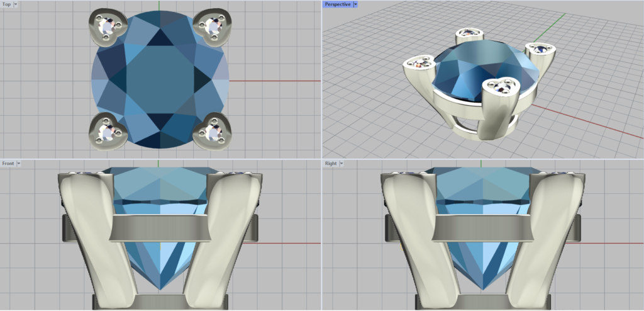Select the Right viewport title label
Viewport: 644px width, 311px height.
click(x=330, y=163)
